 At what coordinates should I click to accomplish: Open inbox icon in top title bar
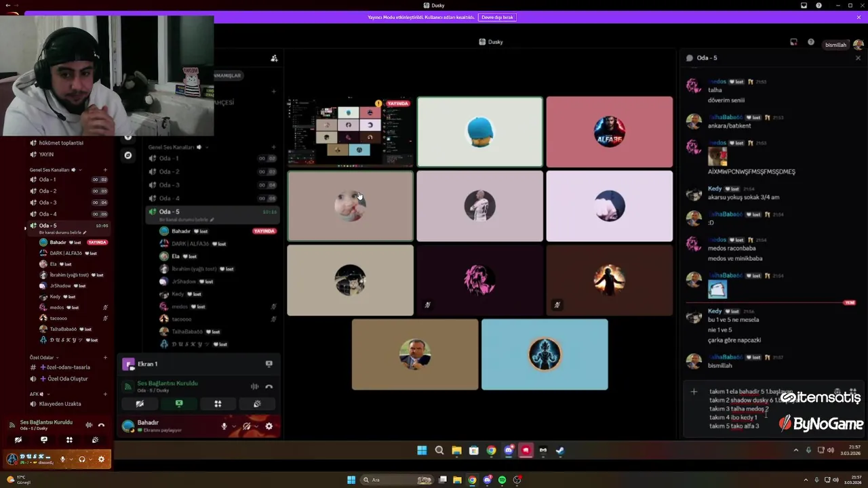(804, 5)
